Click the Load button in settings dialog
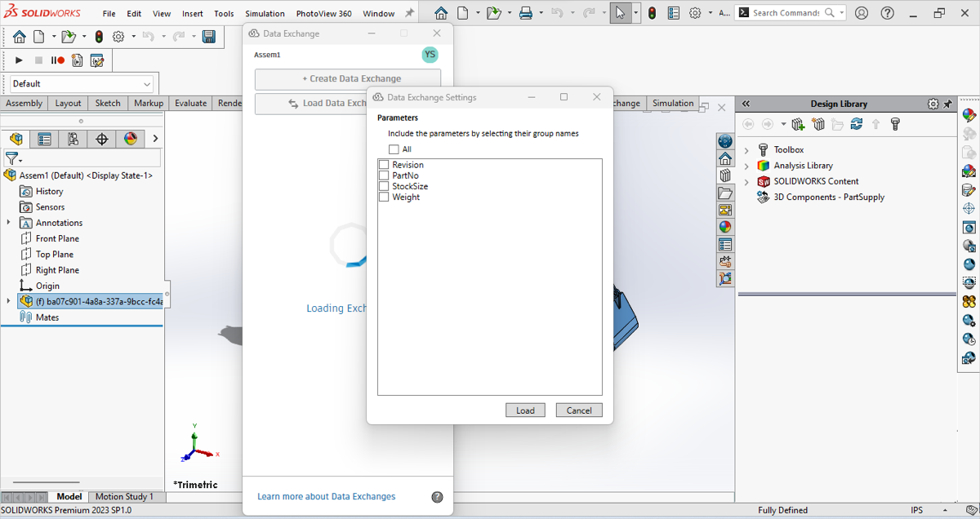Screen dimensions: 980x519 coord(525,410)
